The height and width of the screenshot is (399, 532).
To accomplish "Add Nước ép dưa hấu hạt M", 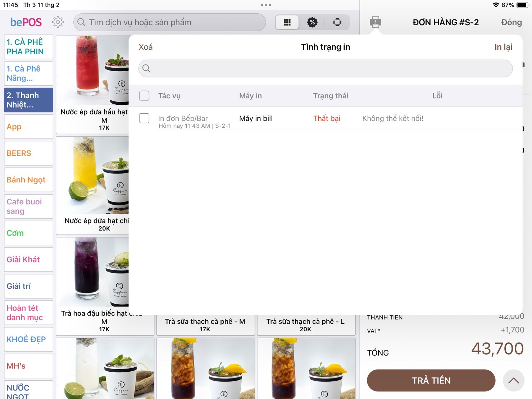I will (93, 85).
